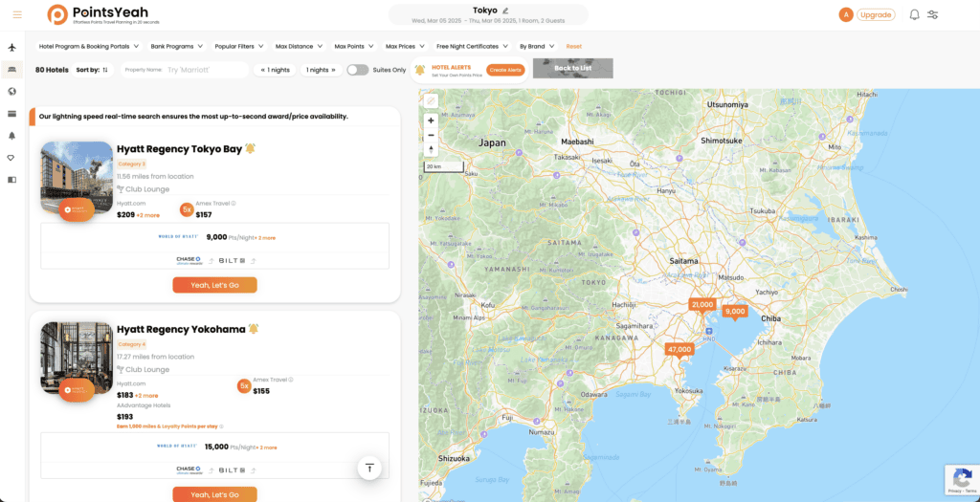Screen dimensions: 980x502
Task: Click the notifications bell in top bar
Action: (914, 14)
